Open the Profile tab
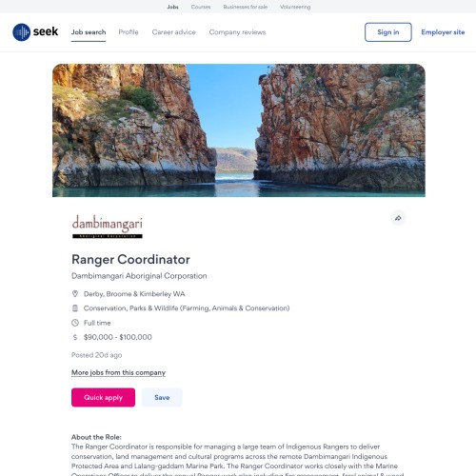This screenshot has height=476, width=476. (129, 32)
